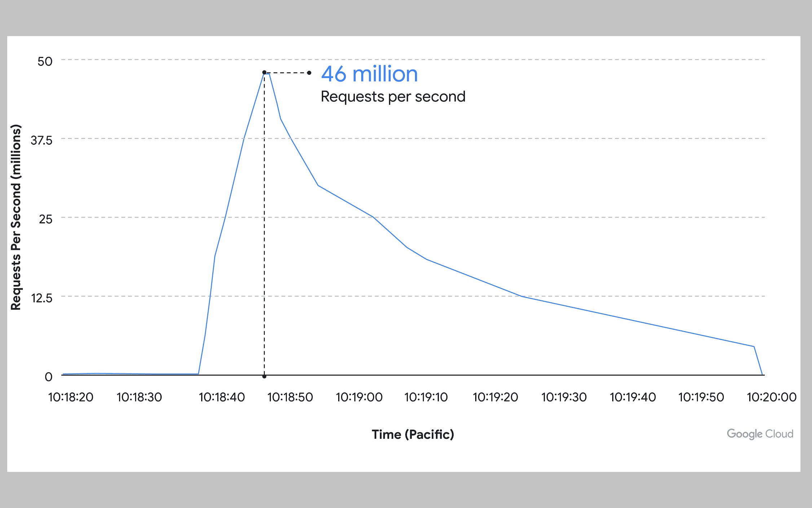Click the 10:18:20 time axis label
The image size is (812, 508).
(x=71, y=397)
